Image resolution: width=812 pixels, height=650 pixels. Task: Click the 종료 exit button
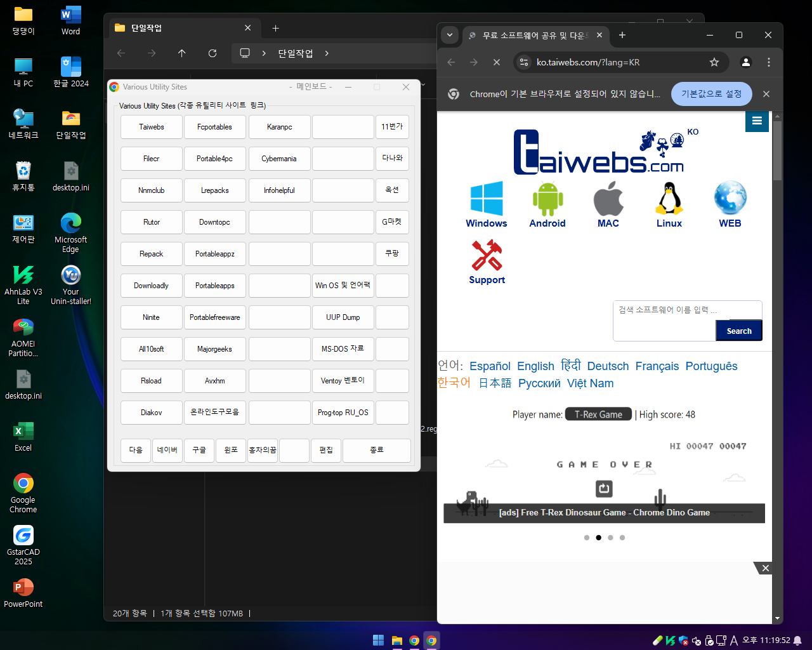377,450
